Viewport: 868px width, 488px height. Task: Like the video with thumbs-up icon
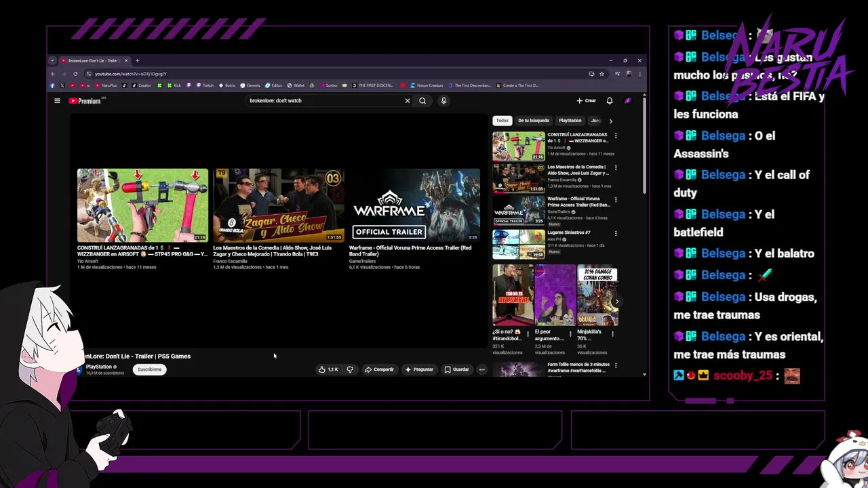(x=328, y=369)
